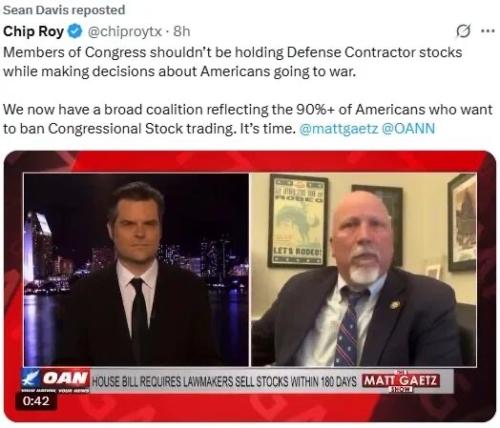The height and width of the screenshot is (428, 500).
Task: Click the 8h post timestamp
Action: (182, 31)
